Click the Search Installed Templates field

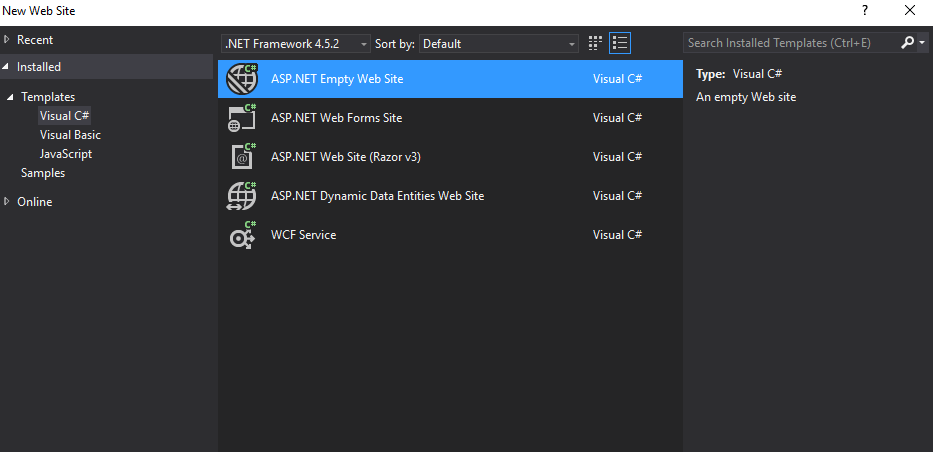[790, 43]
